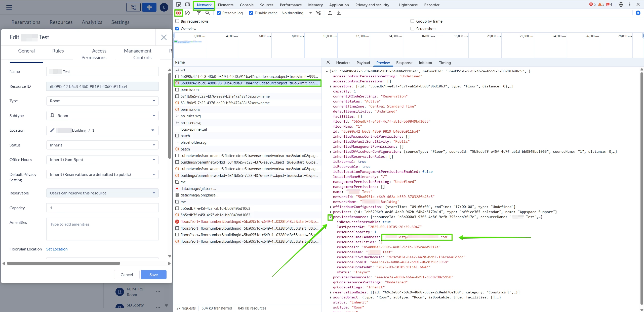
Task: Enable Big request rows checkbox
Action: (x=177, y=21)
